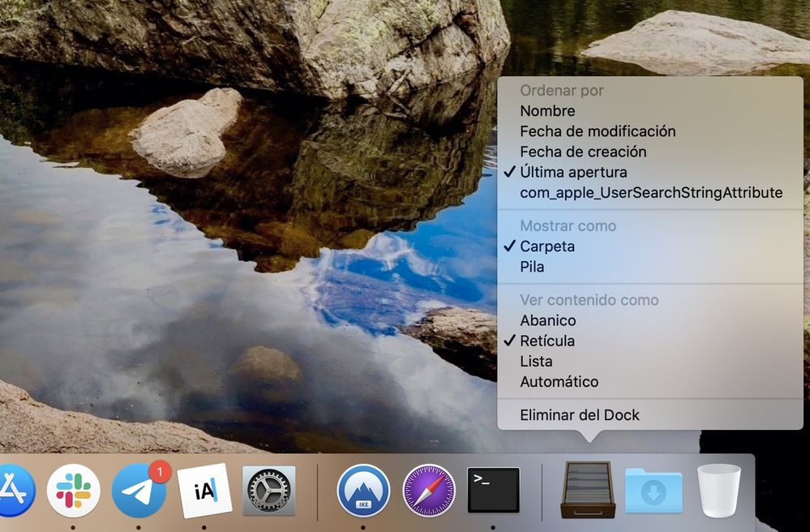This screenshot has width=810, height=532.
Task: Set content view to Lista
Action: (x=536, y=361)
